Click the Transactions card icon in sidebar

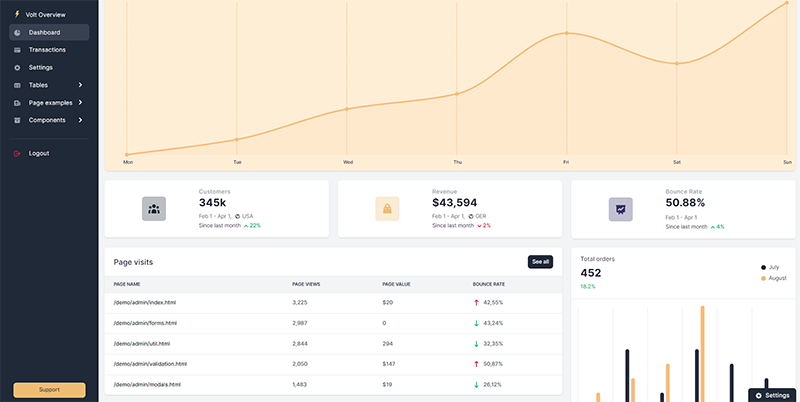pos(17,50)
